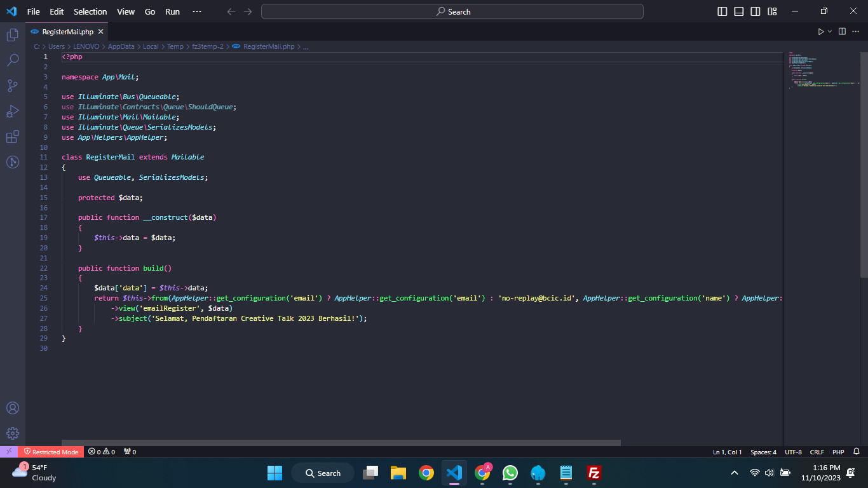
Task: Split the editor to the right
Action: [842, 31]
